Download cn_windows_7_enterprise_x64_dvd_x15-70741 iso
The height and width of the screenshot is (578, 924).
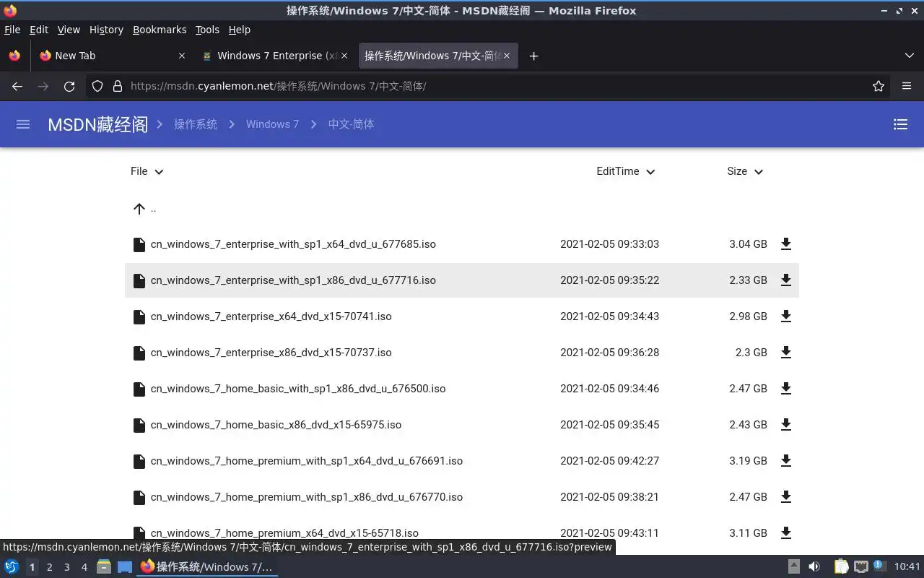point(786,316)
